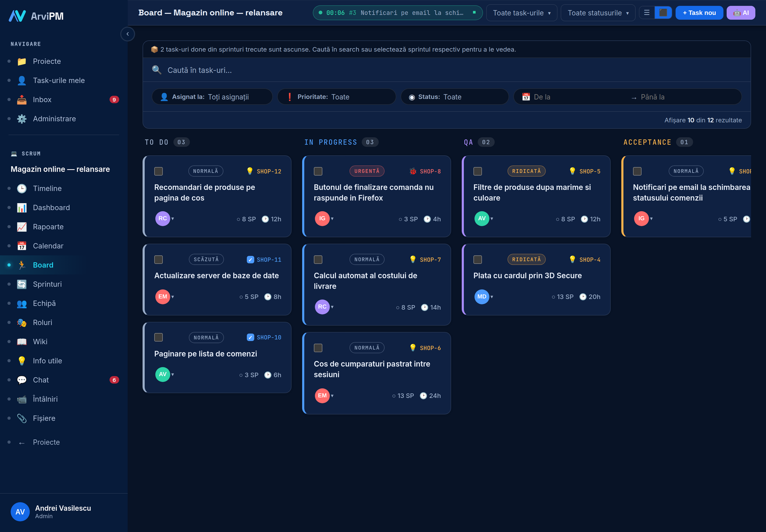The width and height of the screenshot is (766, 532).
Task: Click the De la date field
Action: [580, 97]
